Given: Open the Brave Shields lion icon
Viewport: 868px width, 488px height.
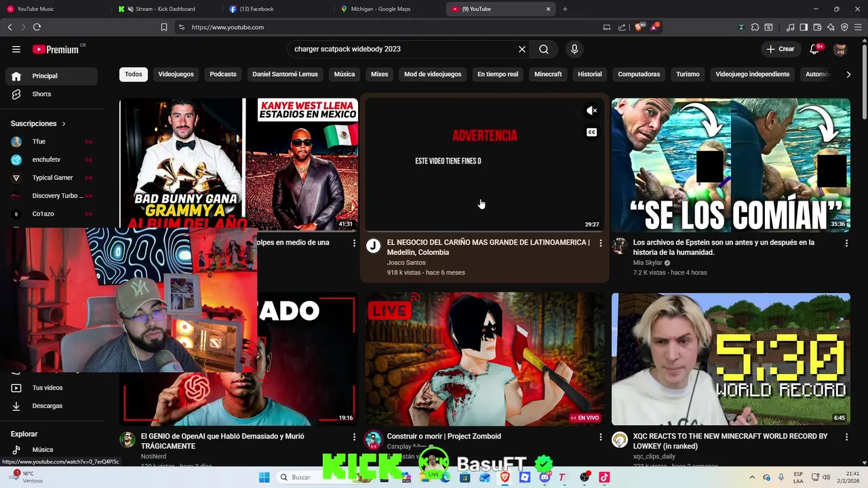Looking at the screenshot, I should pos(639,27).
